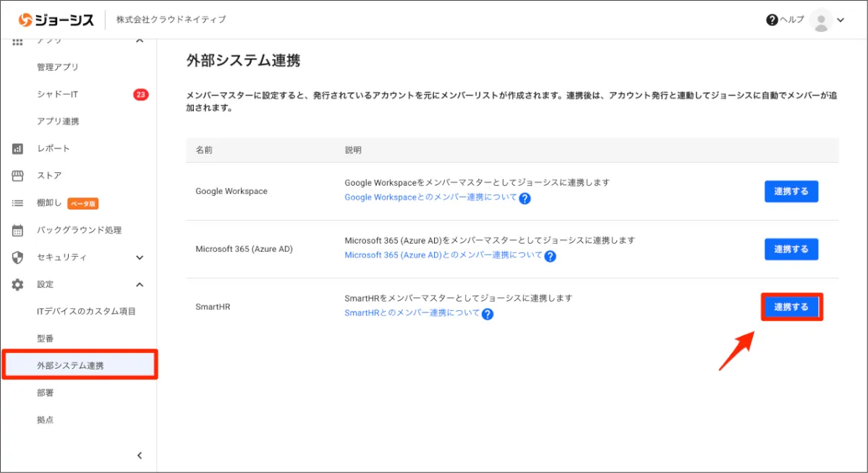
Task: Click the ヘルプ label text
Action: click(x=791, y=20)
